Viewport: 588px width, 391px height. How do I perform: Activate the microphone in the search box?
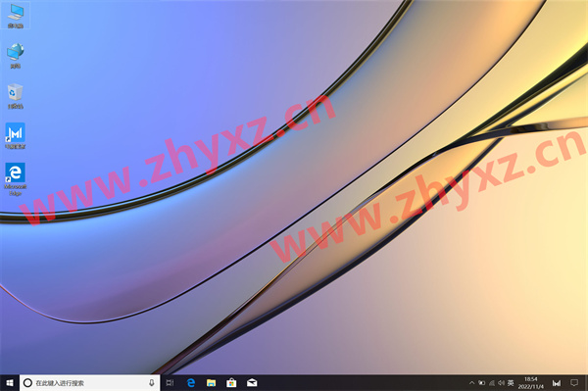[x=152, y=383]
